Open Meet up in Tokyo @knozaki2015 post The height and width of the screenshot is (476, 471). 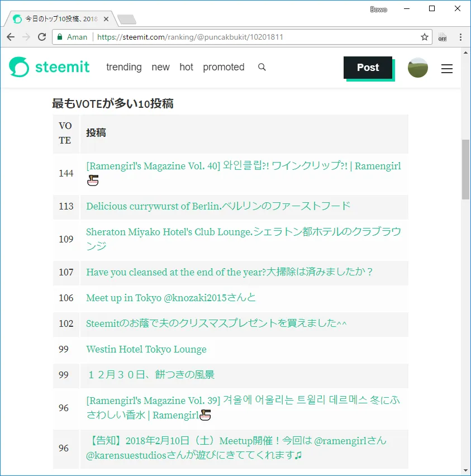point(171,298)
